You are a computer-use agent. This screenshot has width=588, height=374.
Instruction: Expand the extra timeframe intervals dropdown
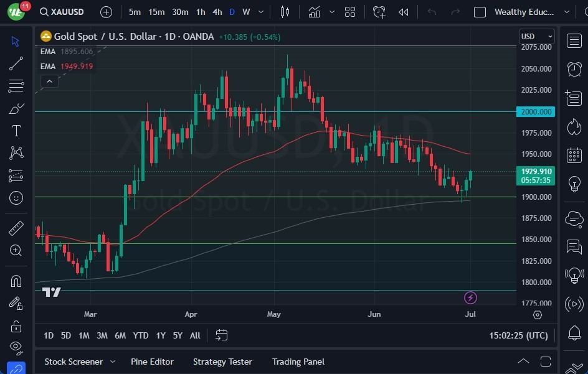tap(260, 11)
